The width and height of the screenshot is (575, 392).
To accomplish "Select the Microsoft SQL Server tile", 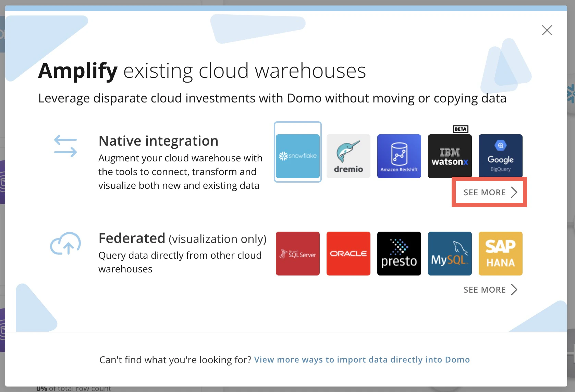I will click(x=298, y=254).
